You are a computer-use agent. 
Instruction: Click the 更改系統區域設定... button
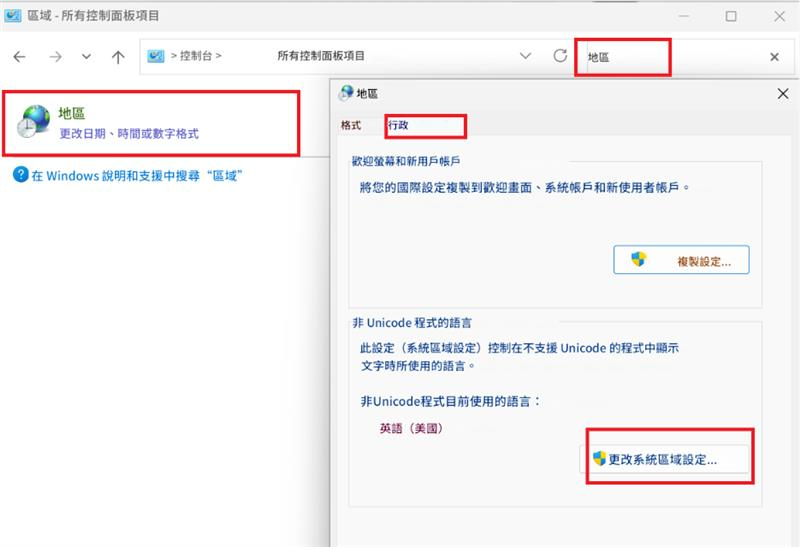pyautogui.click(x=664, y=459)
